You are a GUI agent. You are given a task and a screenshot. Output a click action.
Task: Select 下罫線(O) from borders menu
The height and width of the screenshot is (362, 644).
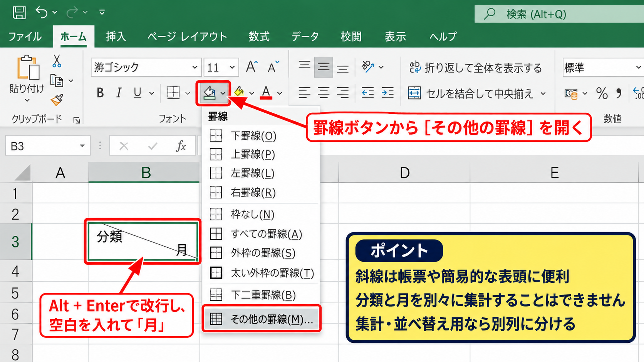point(262,135)
